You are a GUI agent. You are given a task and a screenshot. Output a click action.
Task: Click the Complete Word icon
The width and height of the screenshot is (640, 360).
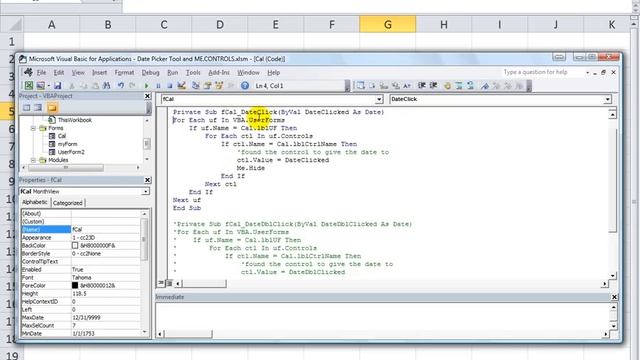pyautogui.click(x=407, y=85)
